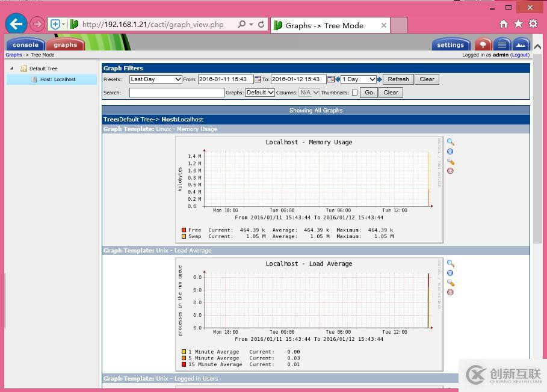
Task: Click the 'Showing All Graphs' header text
Action: pos(316,111)
